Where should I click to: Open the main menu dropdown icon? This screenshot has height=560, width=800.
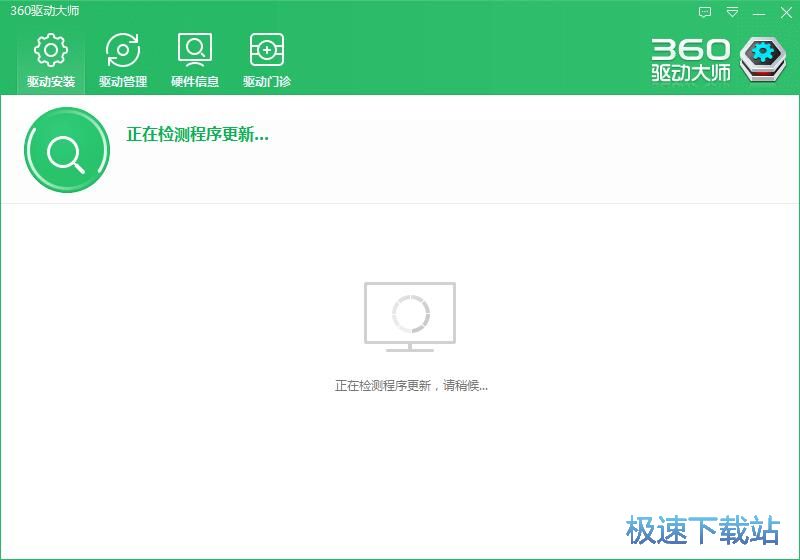(x=732, y=12)
